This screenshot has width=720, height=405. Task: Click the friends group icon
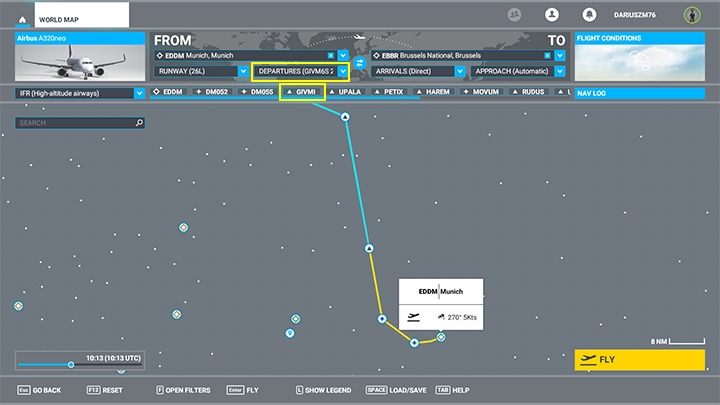[515, 15]
